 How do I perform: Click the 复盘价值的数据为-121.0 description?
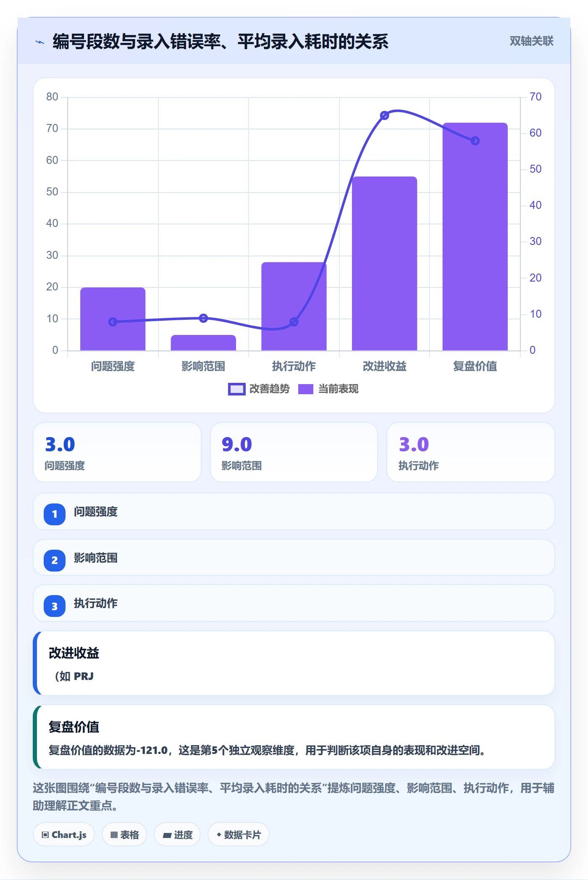point(267,750)
